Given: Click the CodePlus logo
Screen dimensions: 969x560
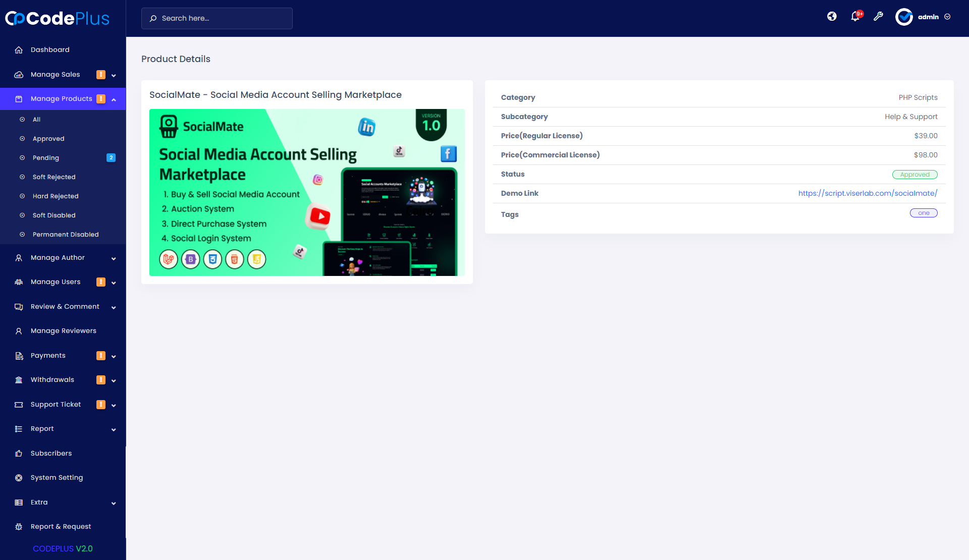Looking at the screenshot, I should [x=57, y=19].
